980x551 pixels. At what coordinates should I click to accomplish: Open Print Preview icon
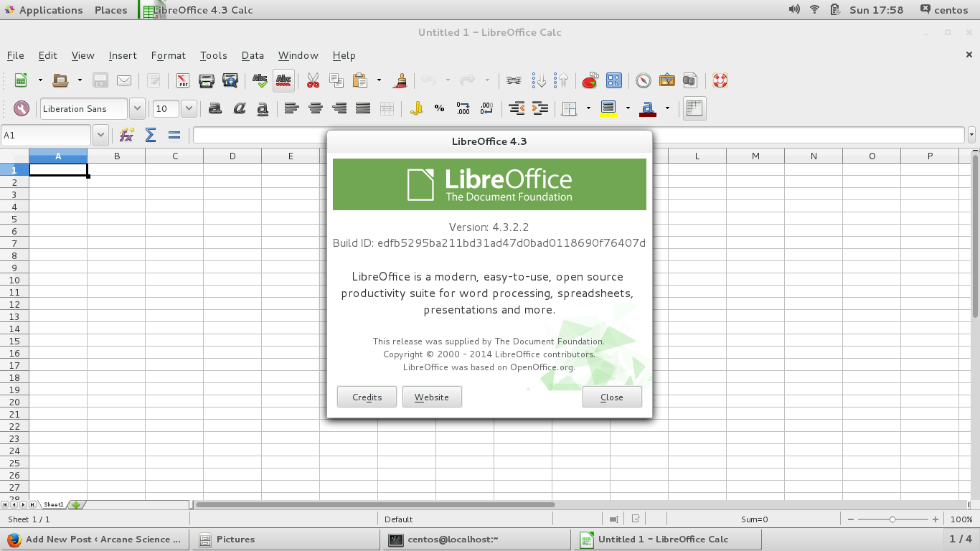pos(230,80)
